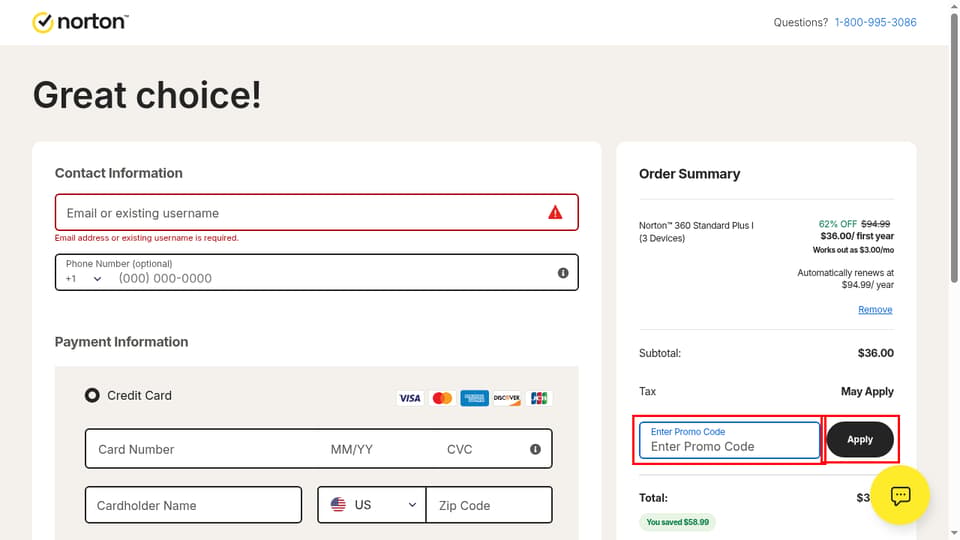Open the yellow chat bubble

click(x=900, y=495)
